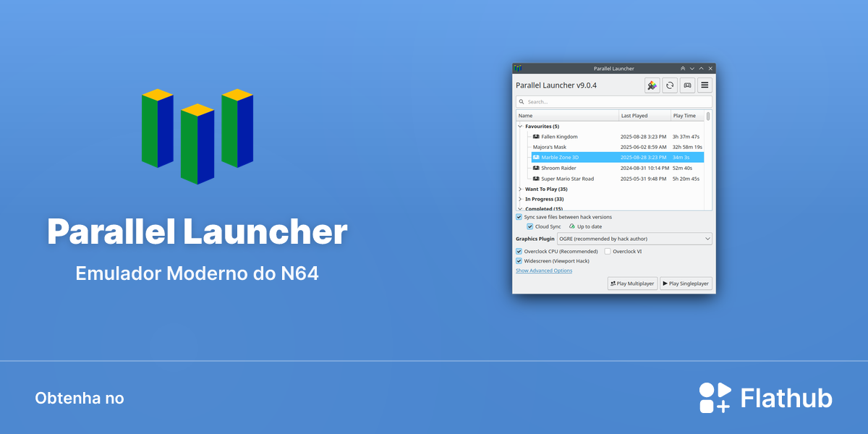This screenshot has height=434, width=868.
Task: Click the multiplayer icon next to Fallen Kingdom
Action: click(x=536, y=137)
